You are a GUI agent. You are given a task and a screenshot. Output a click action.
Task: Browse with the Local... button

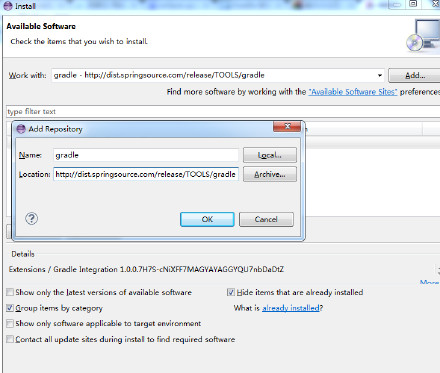coord(270,155)
